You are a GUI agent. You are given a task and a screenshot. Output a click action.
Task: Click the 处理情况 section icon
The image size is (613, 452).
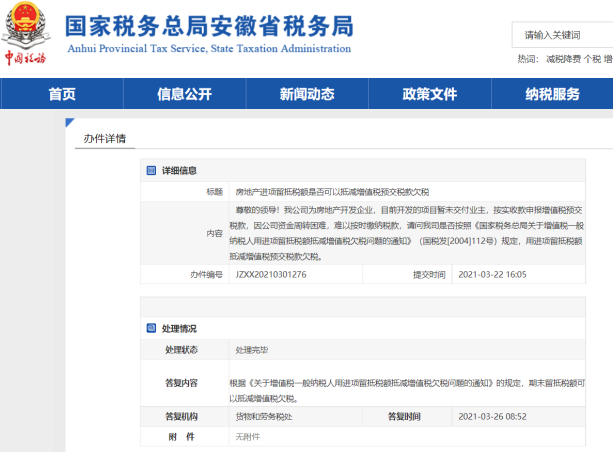click(151, 328)
